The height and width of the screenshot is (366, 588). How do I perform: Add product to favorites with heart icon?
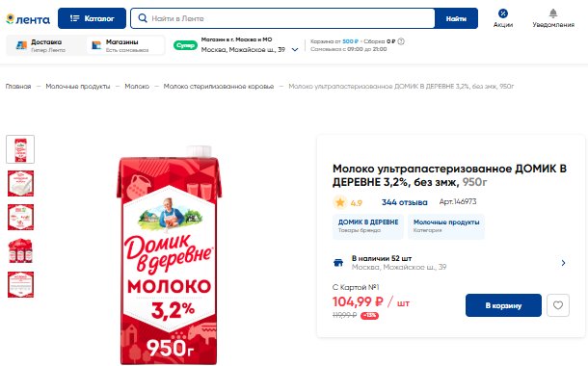coord(558,305)
